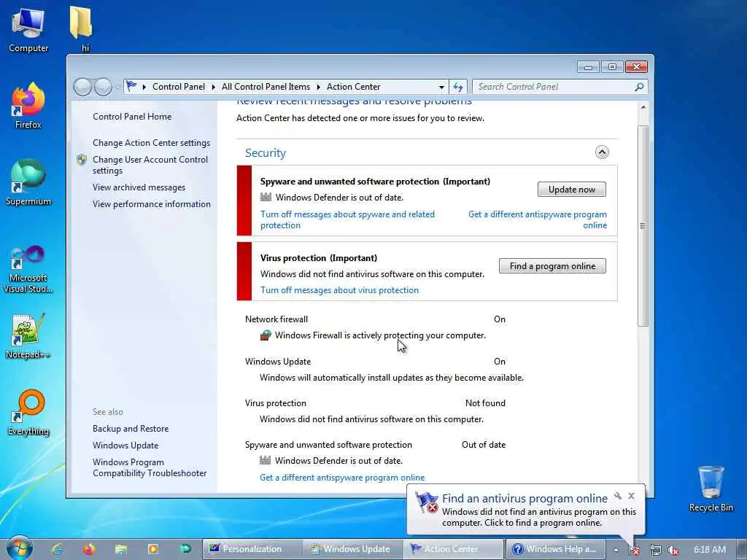The width and height of the screenshot is (747, 560).
Task: Click 'Not found' virus protection status
Action: (x=485, y=402)
